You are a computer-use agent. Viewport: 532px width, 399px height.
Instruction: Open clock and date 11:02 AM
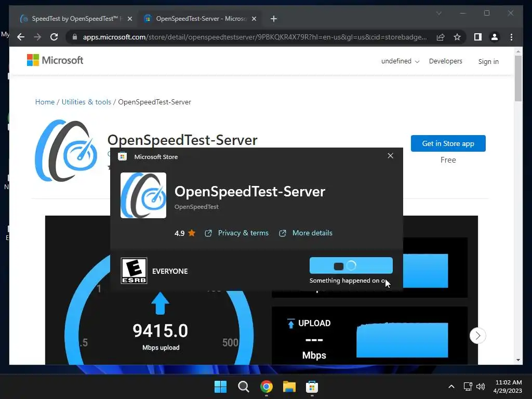(x=508, y=387)
